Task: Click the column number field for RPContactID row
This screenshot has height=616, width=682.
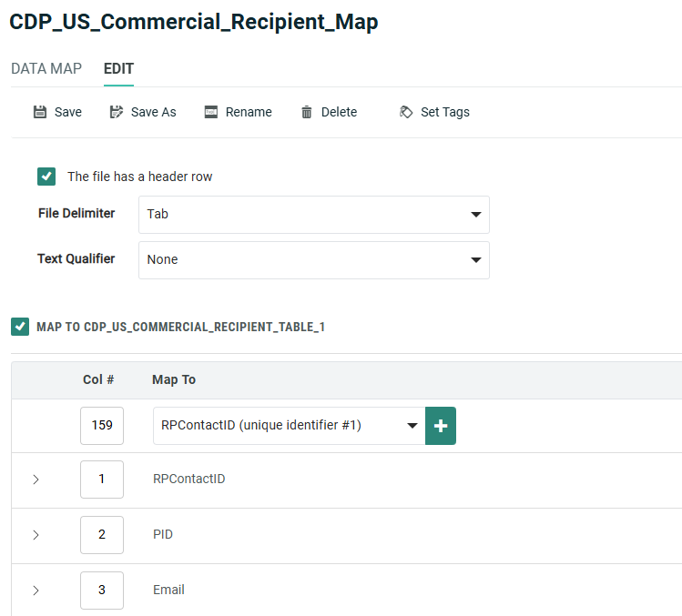Action: coord(102,480)
